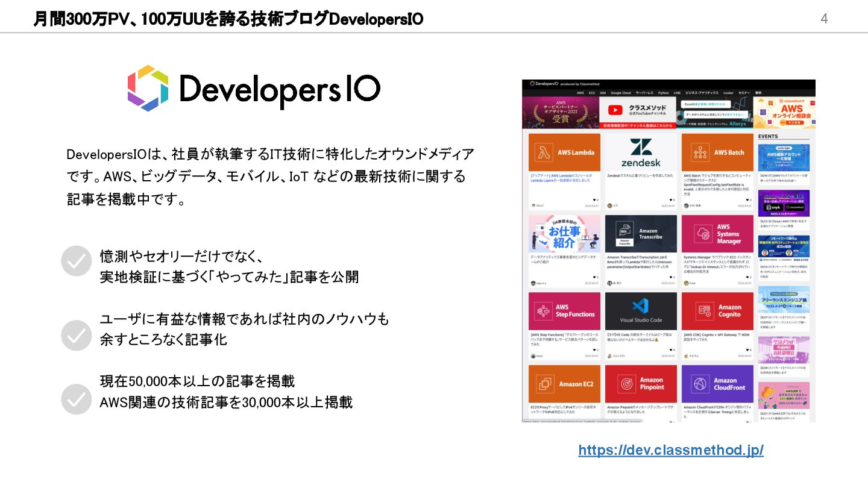The height and width of the screenshot is (488, 868).
Task: Open the https://dev.classmethod.jp/ link
Action: click(x=671, y=451)
